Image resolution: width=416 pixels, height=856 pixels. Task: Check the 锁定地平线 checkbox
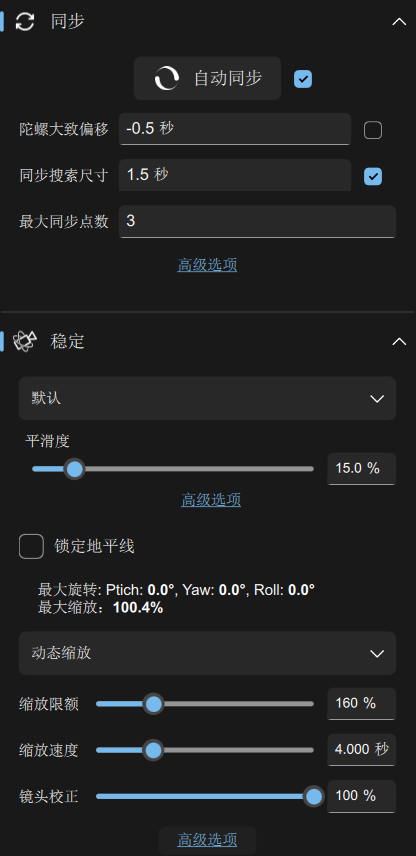tap(32, 546)
